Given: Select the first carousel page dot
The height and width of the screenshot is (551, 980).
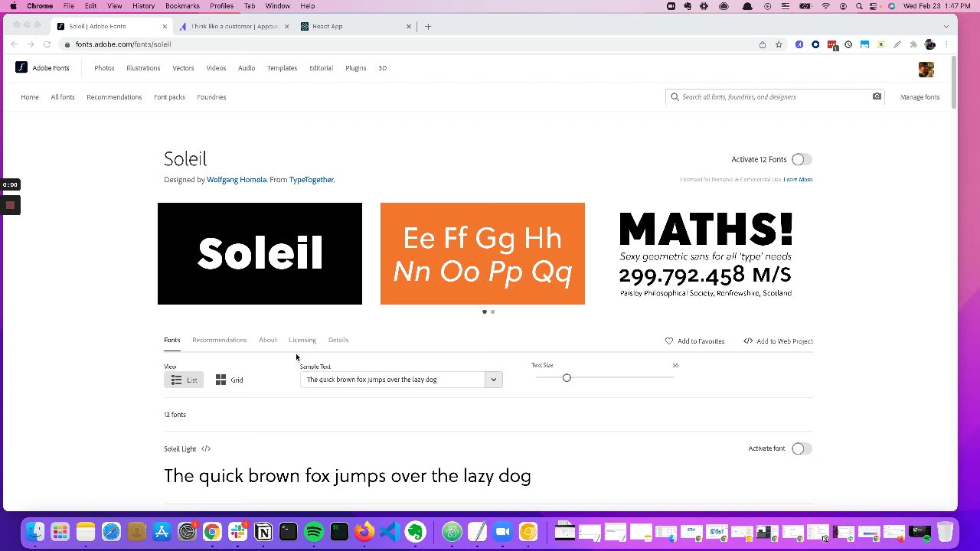Looking at the screenshot, I should [485, 311].
